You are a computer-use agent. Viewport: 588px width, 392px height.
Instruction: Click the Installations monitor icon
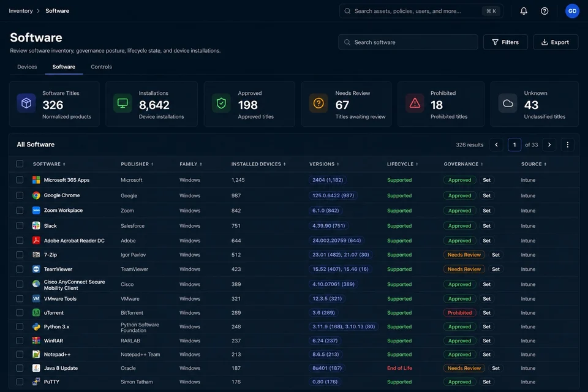click(x=123, y=103)
